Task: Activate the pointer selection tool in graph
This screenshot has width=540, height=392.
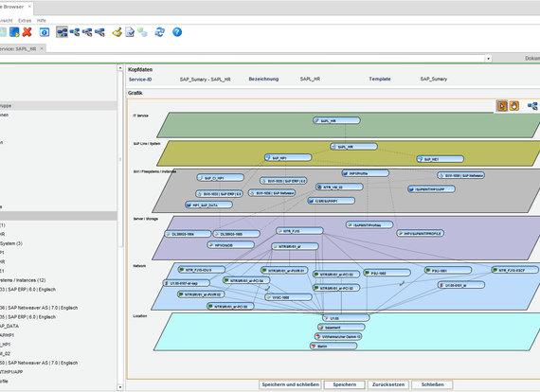Action: (502, 106)
